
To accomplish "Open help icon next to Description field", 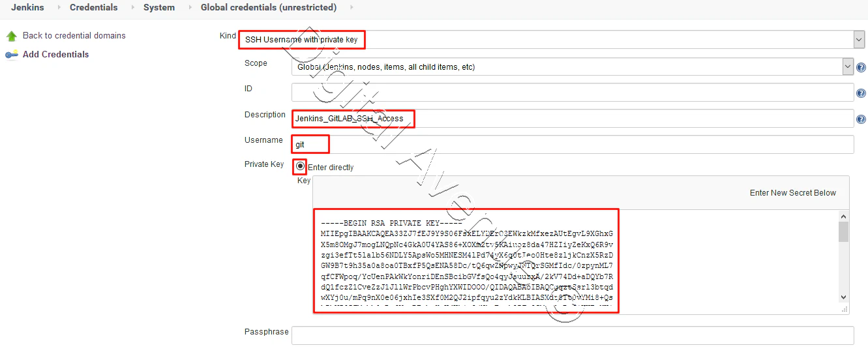I will click(861, 119).
